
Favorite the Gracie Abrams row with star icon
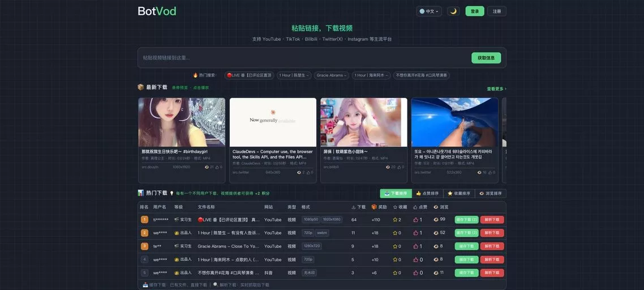point(395,246)
